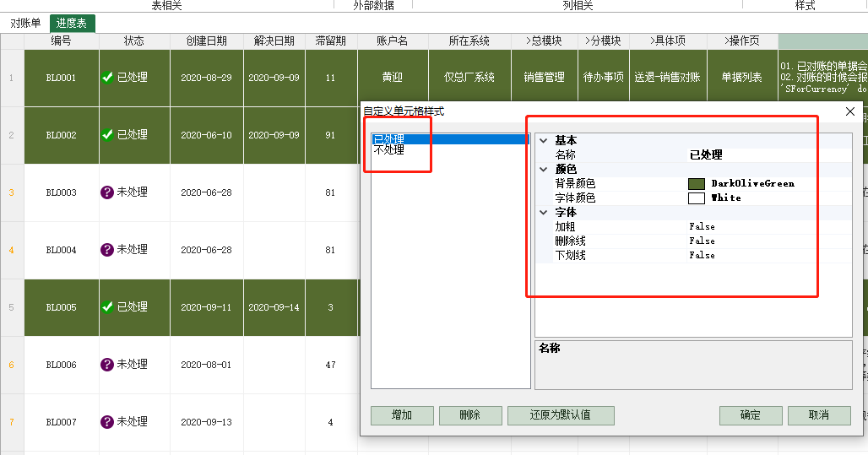This screenshot has height=455, width=868.
Task: Select 不处理 style in the list
Action: click(x=389, y=150)
